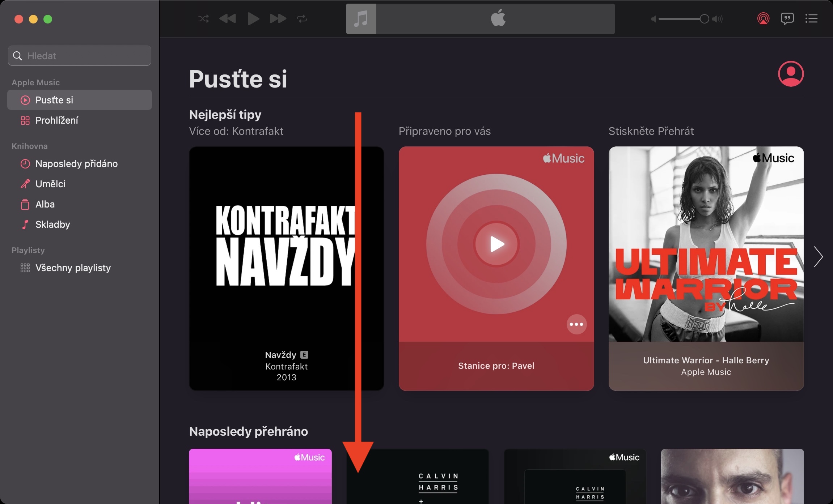Click the Hledat search field
833x504 pixels.
80,56
